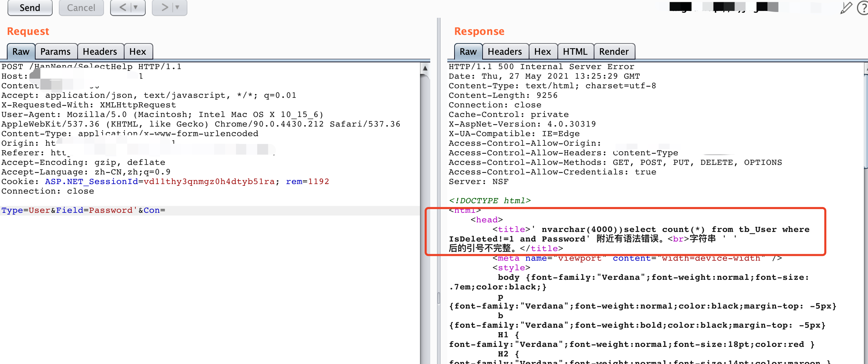Screen dimensions: 868x364
Task: Open the back history dropdown arrow
Action: point(136,7)
